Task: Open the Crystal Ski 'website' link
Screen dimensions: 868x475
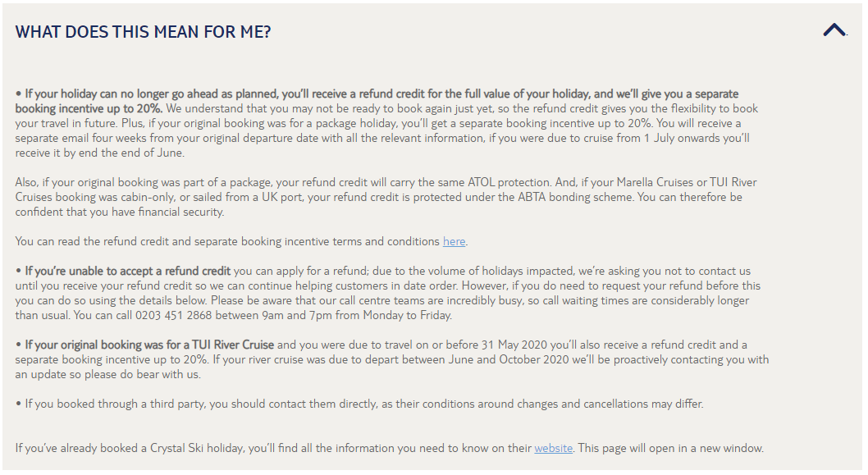Action: coord(553,448)
